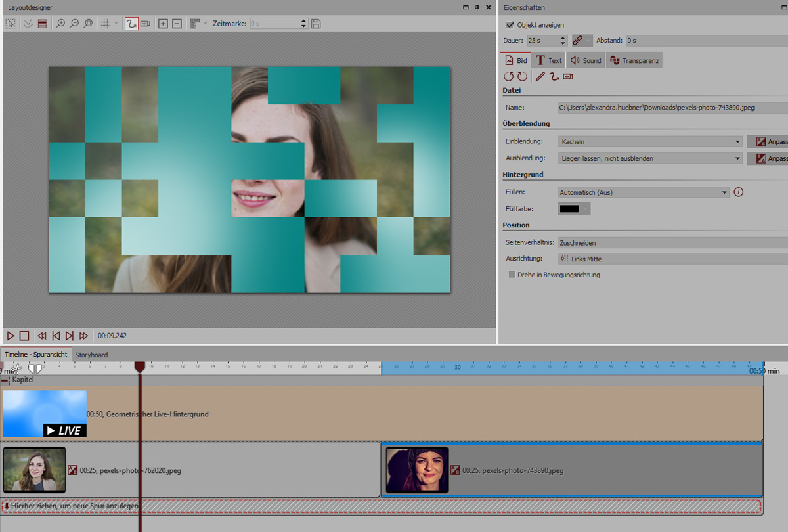Image resolution: width=788 pixels, height=532 pixels.
Task: Click the info icon next to Füllen
Action: tap(738, 192)
